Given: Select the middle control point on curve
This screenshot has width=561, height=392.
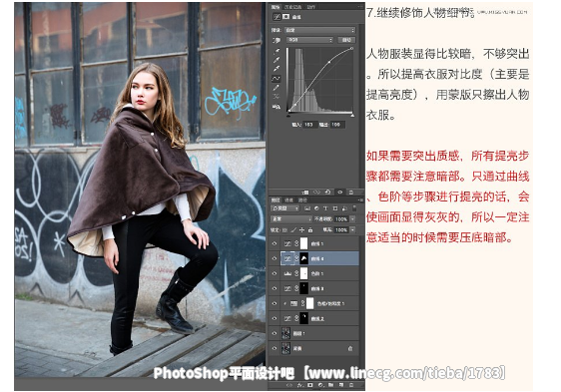Looking at the screenshot, I should [x=329, y=62].
